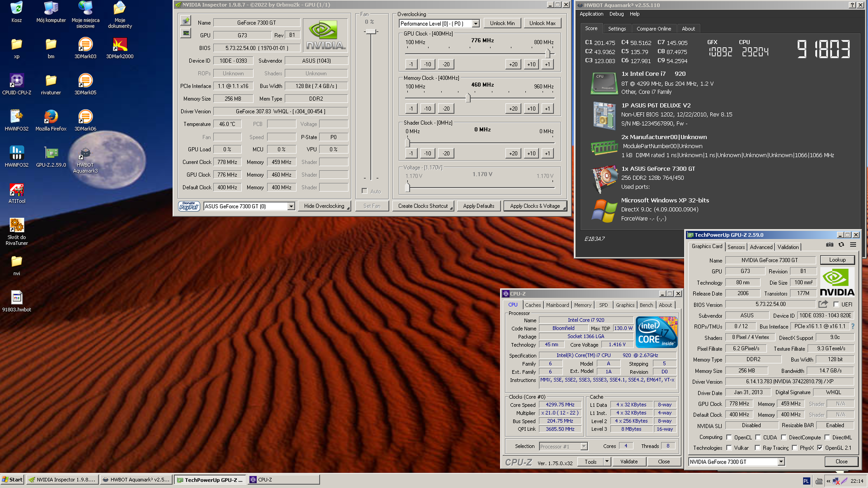
Task: Click Create Clocks Shortcut button
Action: pos(423,206)
